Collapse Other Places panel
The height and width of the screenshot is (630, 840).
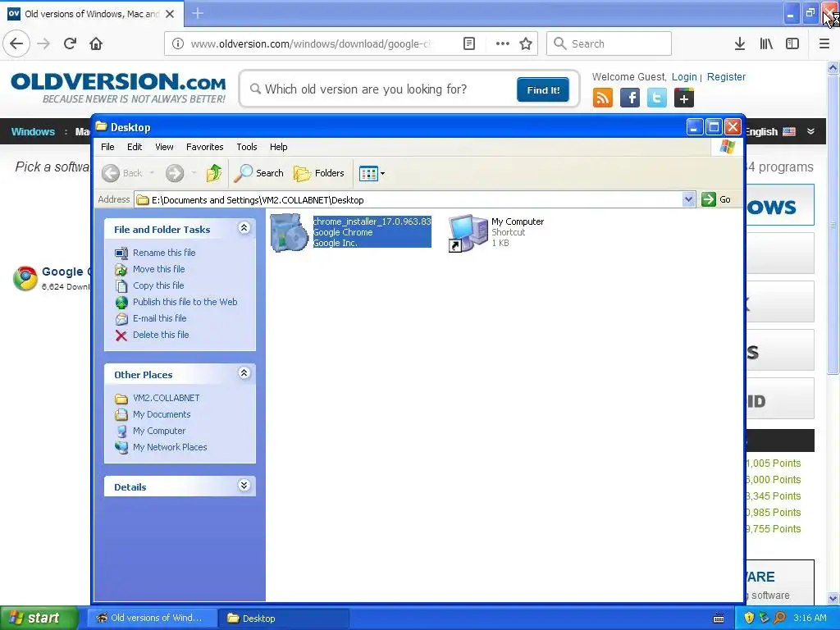click(x=244, y=373)
